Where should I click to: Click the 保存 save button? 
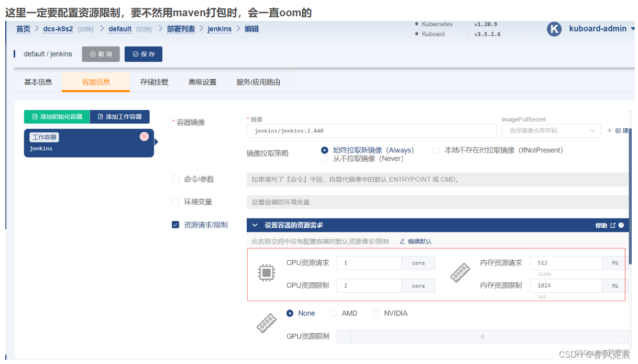(x=144, y=54)
